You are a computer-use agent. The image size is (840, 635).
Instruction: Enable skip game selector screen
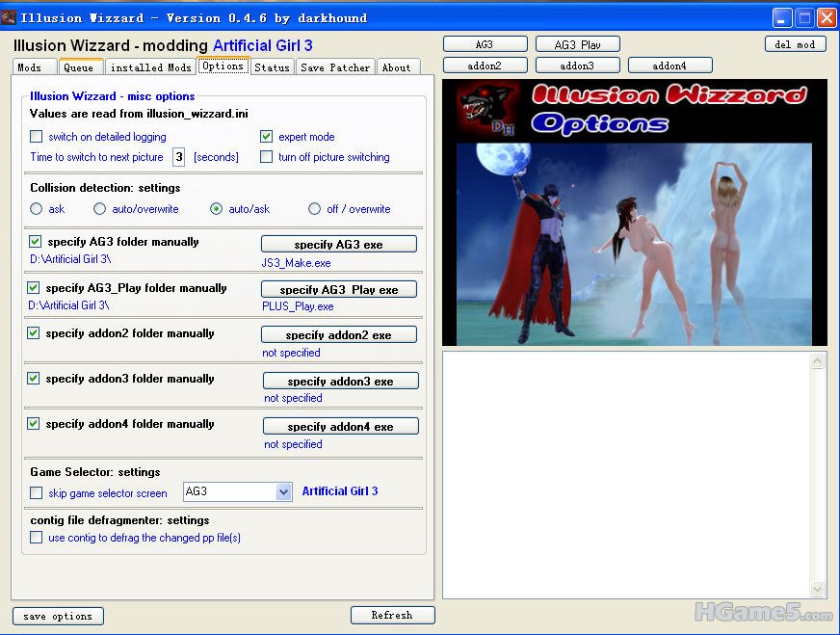36,493
